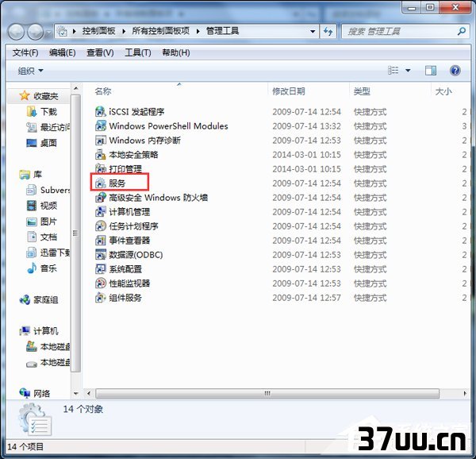Select the 本地安全策略 icon
This screenshot has height=459, width=476.
[x=101, y=154]
